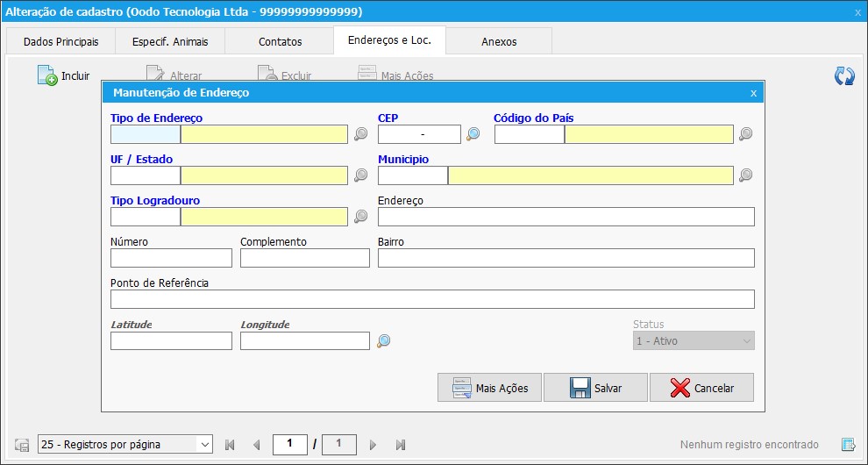Focus the Tipo Logradouro code field

click(x=146, y=217)
